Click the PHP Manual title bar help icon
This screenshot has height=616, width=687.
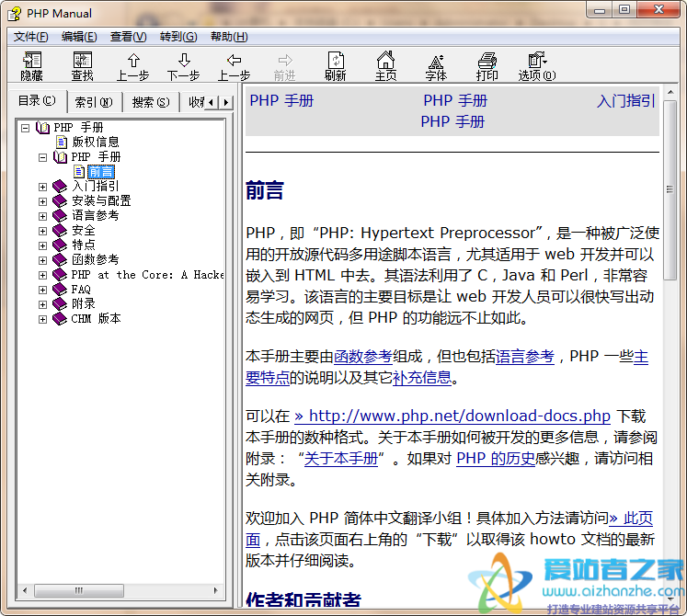(x=14, y=14)
